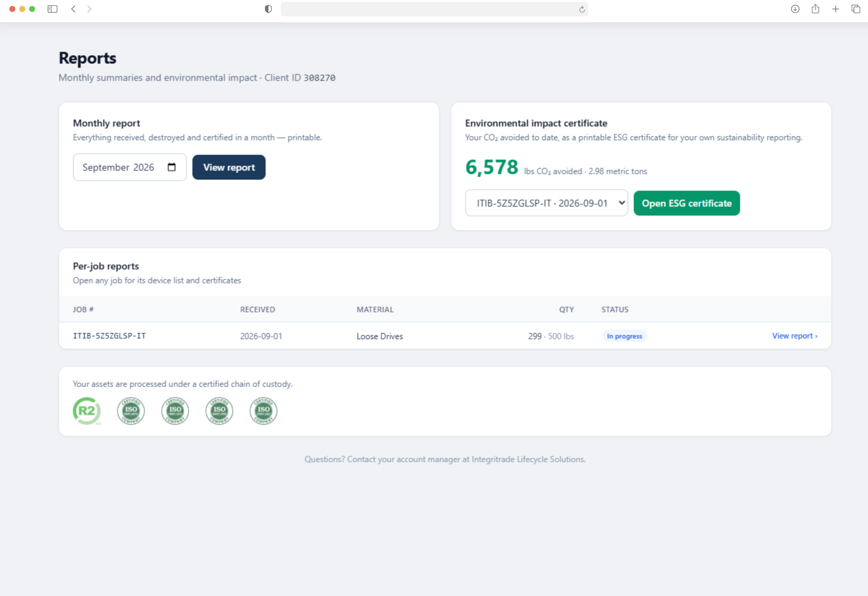Open the ESG certificate
The image size is (868, 596).
pyautogui.click(x=687, y=203)
